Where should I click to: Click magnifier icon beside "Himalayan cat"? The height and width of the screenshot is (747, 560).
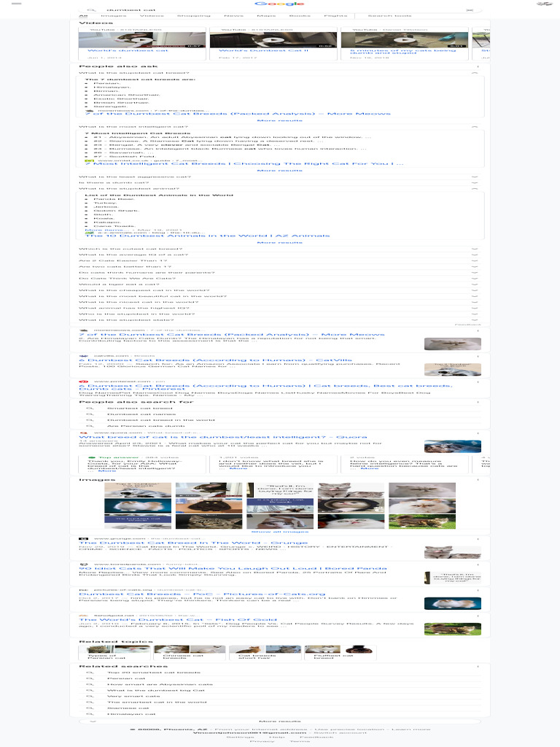[90, 714]
